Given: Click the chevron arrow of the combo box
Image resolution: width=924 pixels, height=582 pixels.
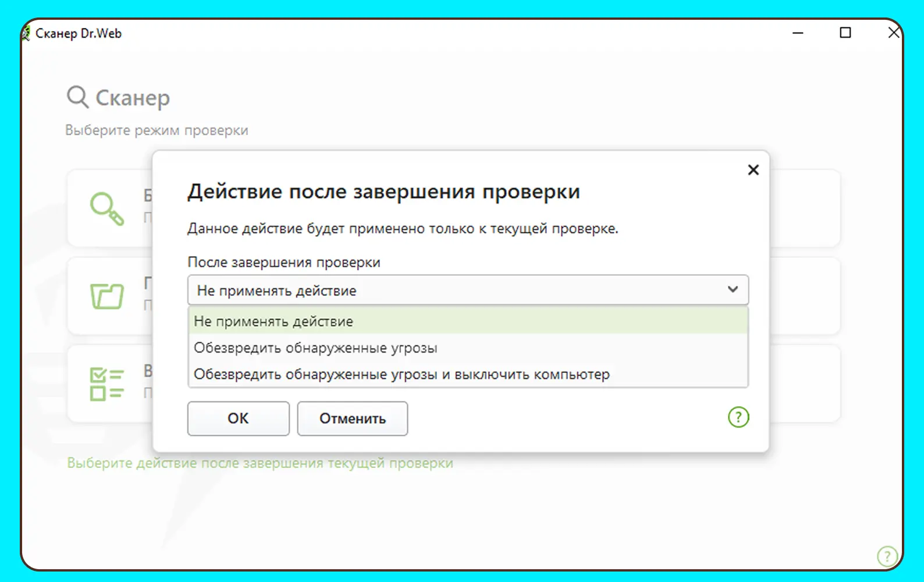Looking at the screenshot, I should 733,290.
